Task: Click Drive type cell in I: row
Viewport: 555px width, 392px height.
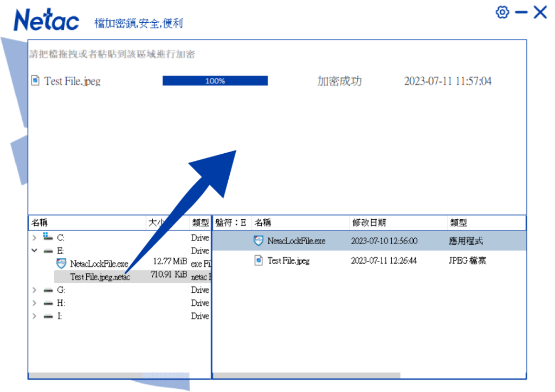Action: [200, 316]
